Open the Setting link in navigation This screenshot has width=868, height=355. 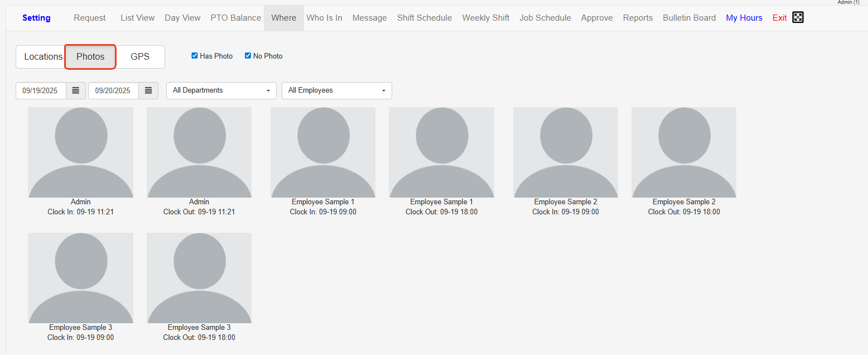(x=36, y=18)
